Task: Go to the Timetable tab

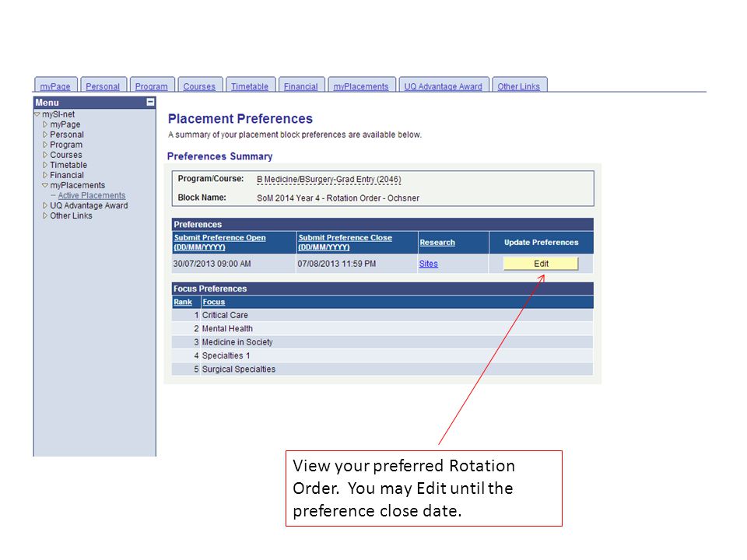Action: point(250,86)
